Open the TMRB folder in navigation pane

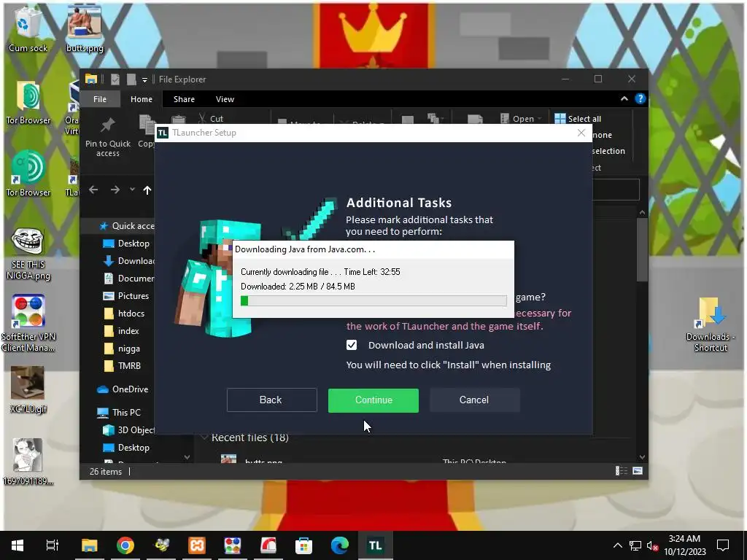(x=123, y=366)
